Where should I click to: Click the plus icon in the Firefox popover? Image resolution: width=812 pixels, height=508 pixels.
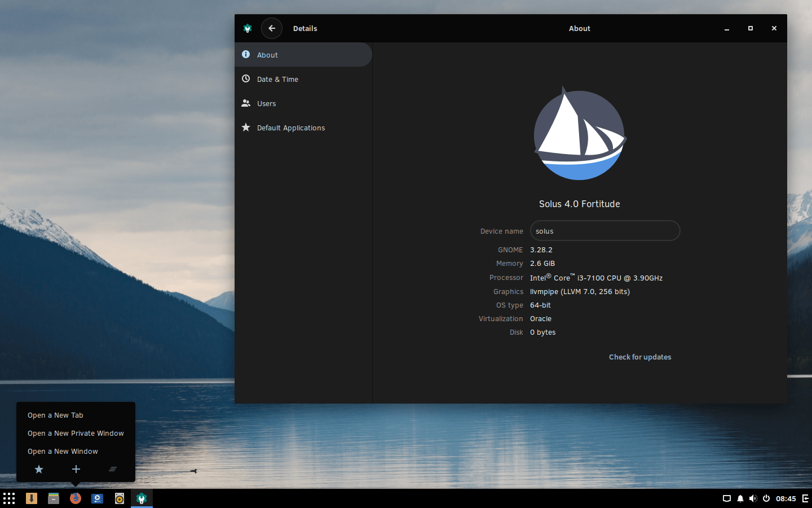[76, 469]
